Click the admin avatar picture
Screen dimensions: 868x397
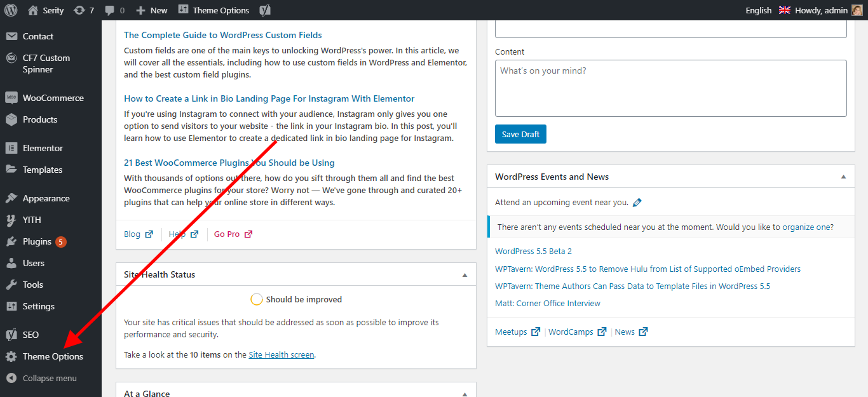point(857,10)
